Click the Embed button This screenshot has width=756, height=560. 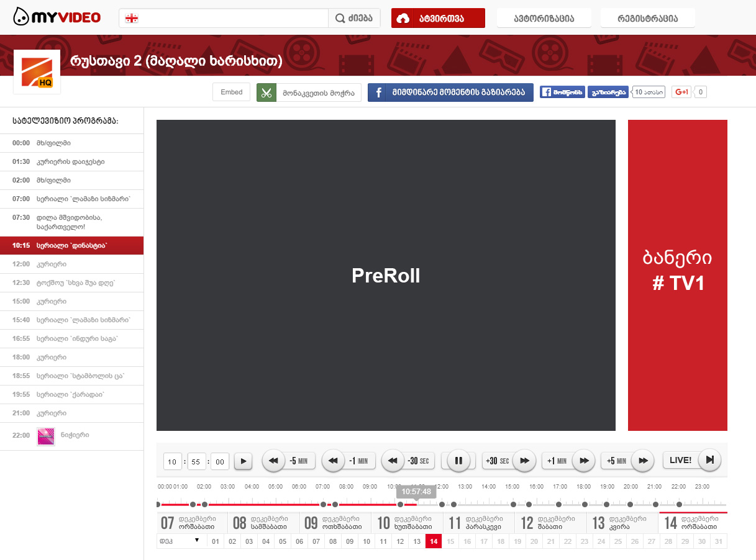coord(232,92)
